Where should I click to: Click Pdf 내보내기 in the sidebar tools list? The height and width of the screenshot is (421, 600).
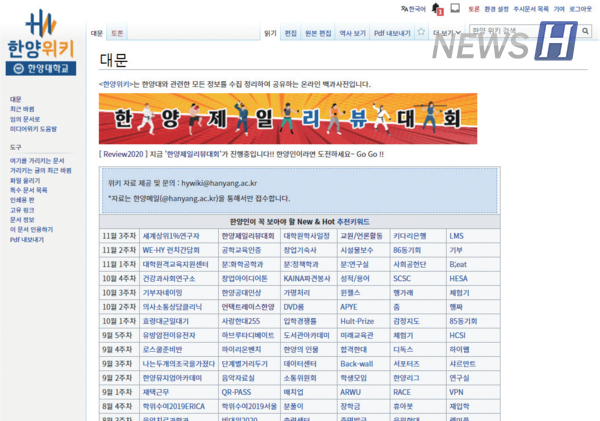27,240
